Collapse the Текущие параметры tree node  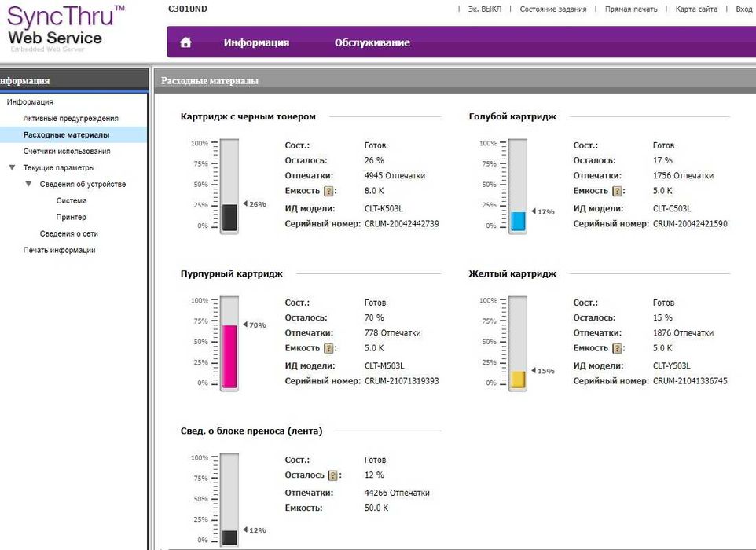pos(12,167)
